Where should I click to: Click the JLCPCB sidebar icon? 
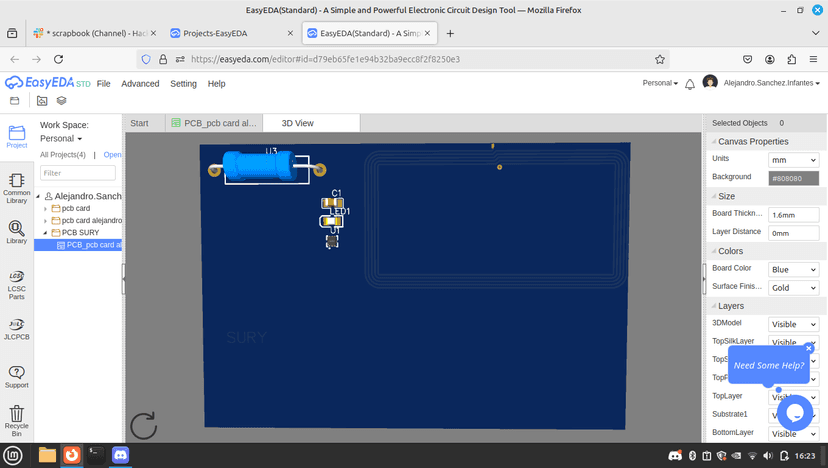[16, 329]
